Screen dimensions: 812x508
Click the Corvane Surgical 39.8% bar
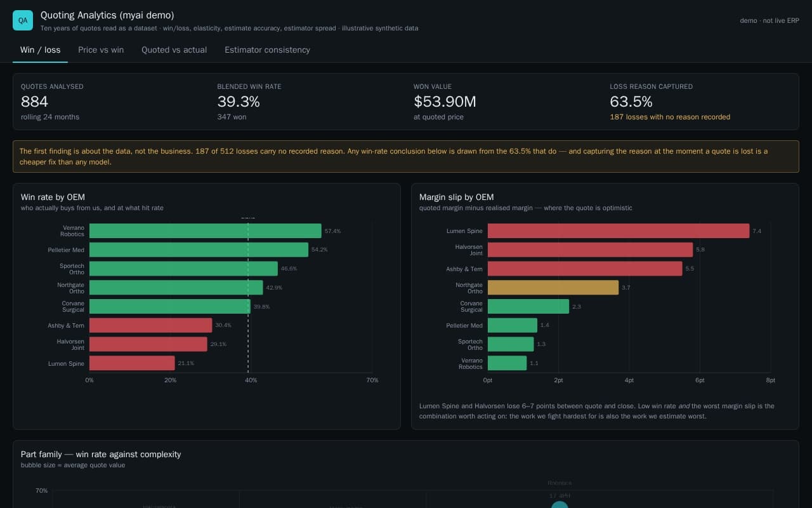tap(170, 306)
